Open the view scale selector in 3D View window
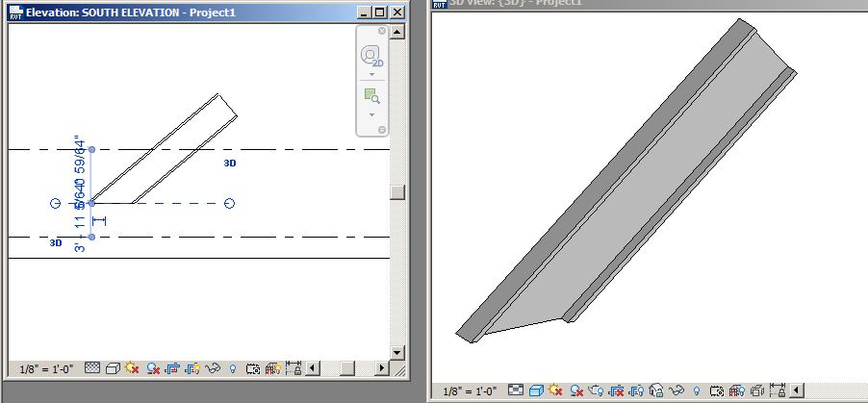 470,390
